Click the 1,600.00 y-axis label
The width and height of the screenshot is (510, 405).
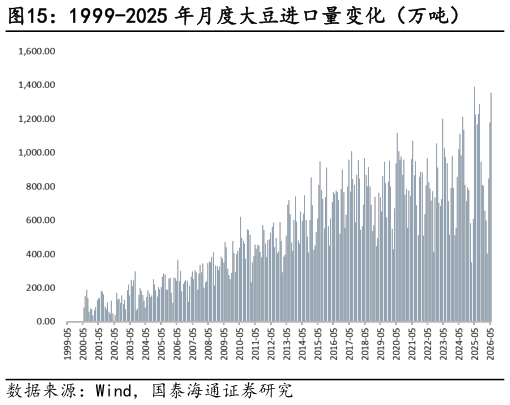[37, 51]
